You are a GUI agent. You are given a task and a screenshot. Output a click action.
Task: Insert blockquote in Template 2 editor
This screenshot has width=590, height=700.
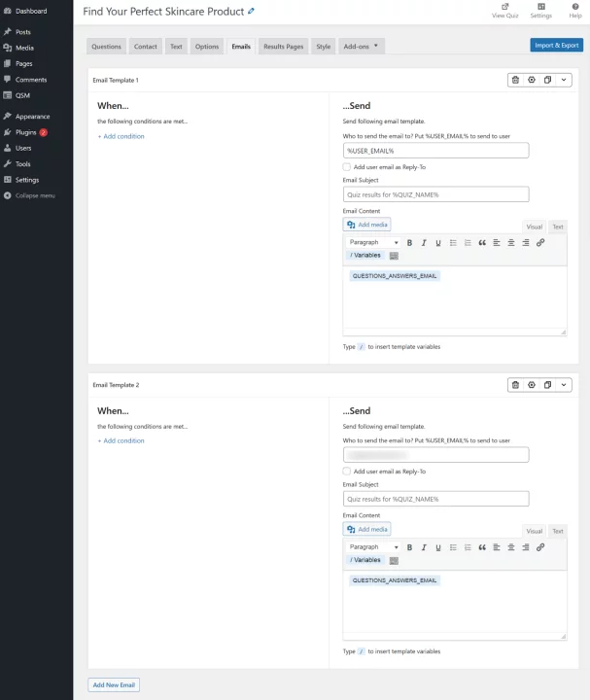point(482,547)
